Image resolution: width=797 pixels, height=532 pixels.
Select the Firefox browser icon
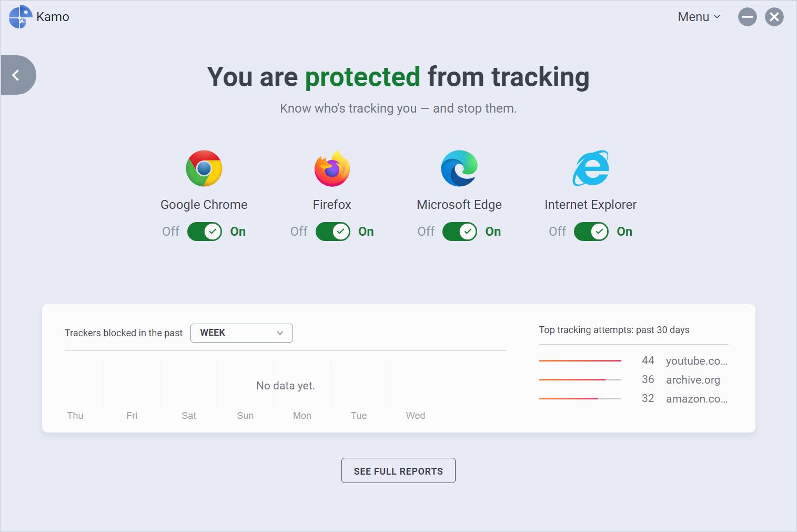331,168
